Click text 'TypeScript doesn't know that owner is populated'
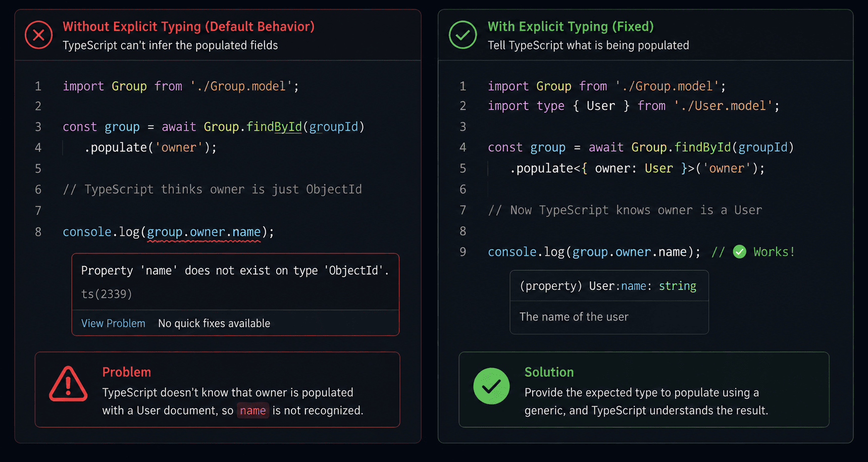This screenshot has height=462, width=868. (228, 392)
